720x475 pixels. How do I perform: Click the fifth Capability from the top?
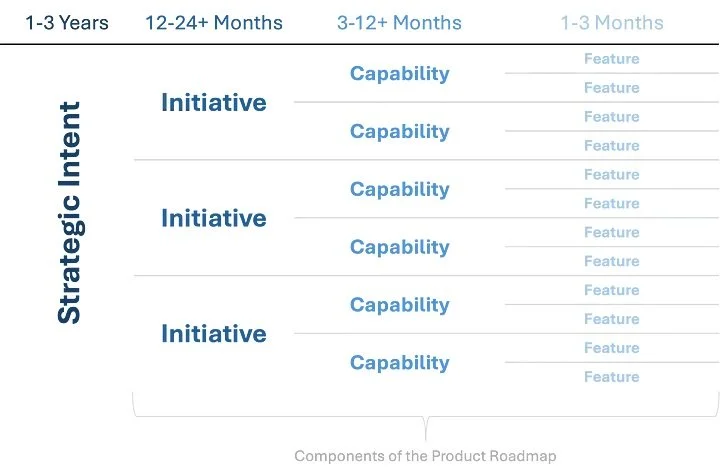coord(399,305)
